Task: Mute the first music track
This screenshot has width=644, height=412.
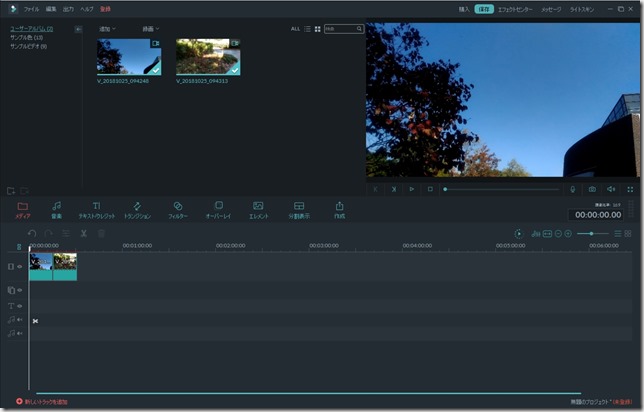Action: [20, 320]
